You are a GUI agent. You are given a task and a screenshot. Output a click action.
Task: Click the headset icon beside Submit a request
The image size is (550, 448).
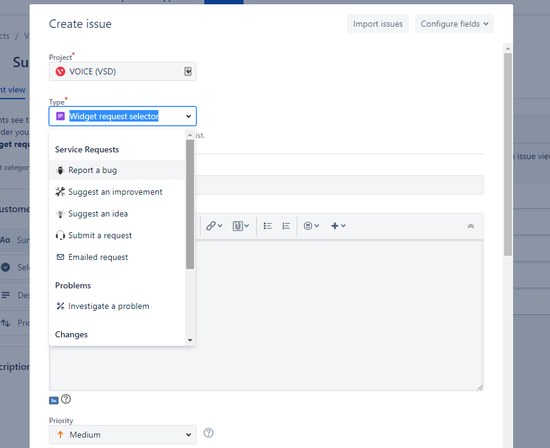click(x=60, y=235)
